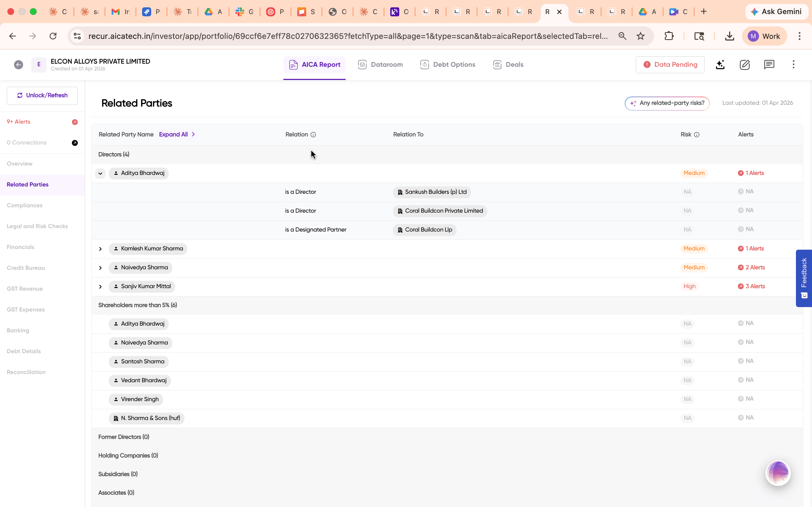Click the Relation column info icon

(313, 134)
